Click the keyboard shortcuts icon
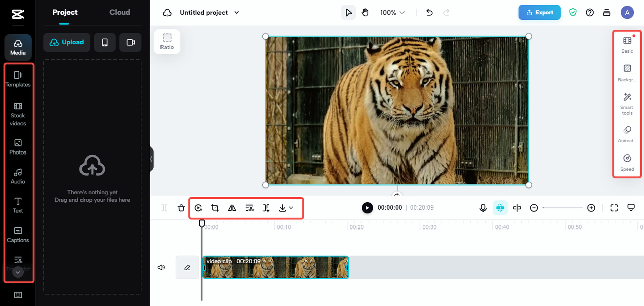The image size is (644, 306). (x=18, y=295)
